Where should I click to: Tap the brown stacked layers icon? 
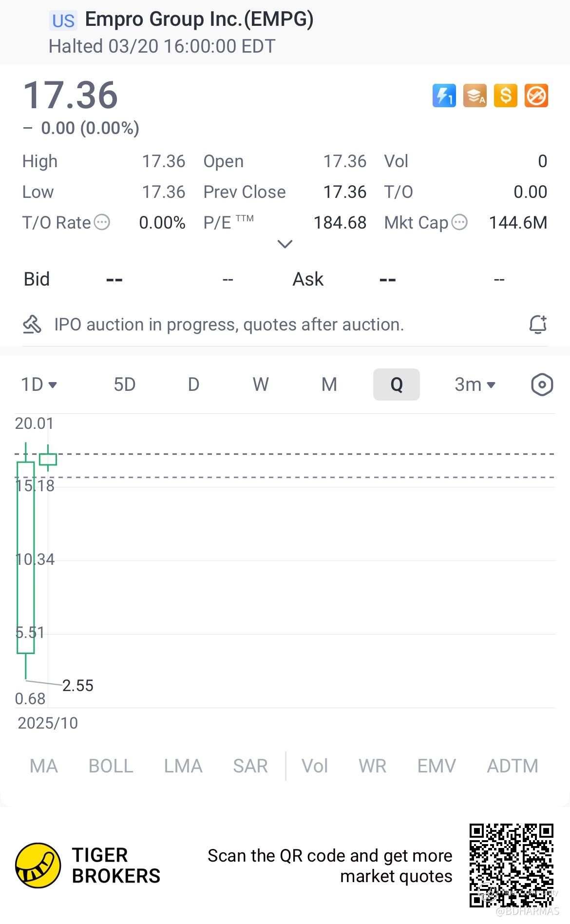(475, 96)
